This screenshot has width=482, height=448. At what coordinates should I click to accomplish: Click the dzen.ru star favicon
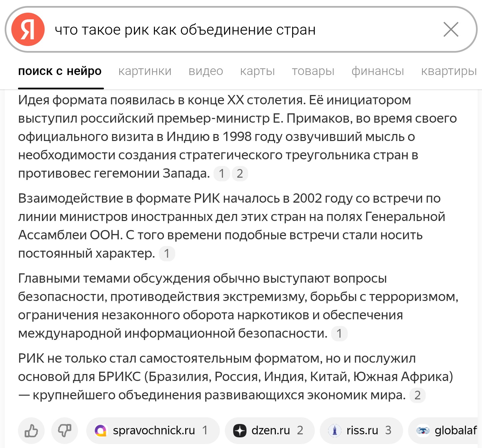pyautogui.click(x=240, y=431)
